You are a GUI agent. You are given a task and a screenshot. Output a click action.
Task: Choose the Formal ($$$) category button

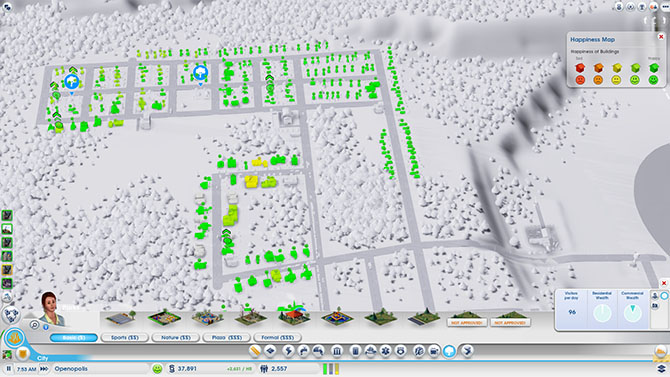click(278, 337)
